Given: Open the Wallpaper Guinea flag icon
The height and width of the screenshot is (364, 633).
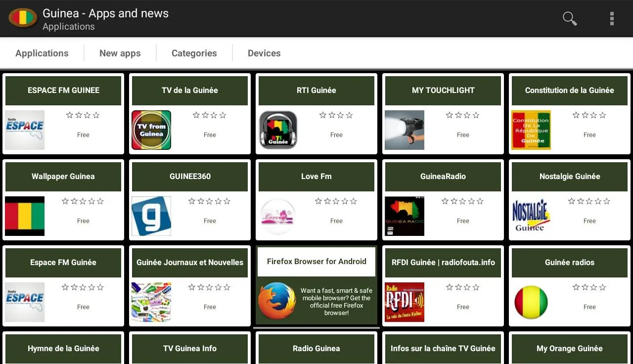Looking at the screenshot, I should click(x=25, y=216).
